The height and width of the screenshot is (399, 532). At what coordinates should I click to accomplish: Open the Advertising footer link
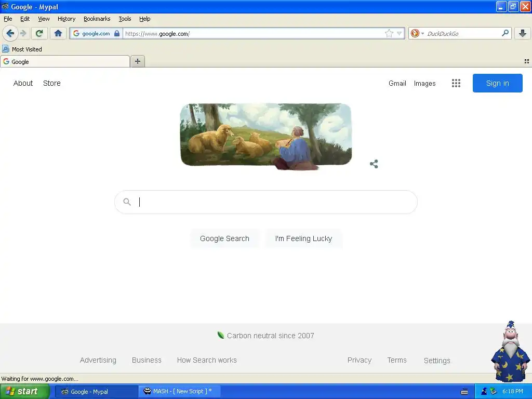98,360
